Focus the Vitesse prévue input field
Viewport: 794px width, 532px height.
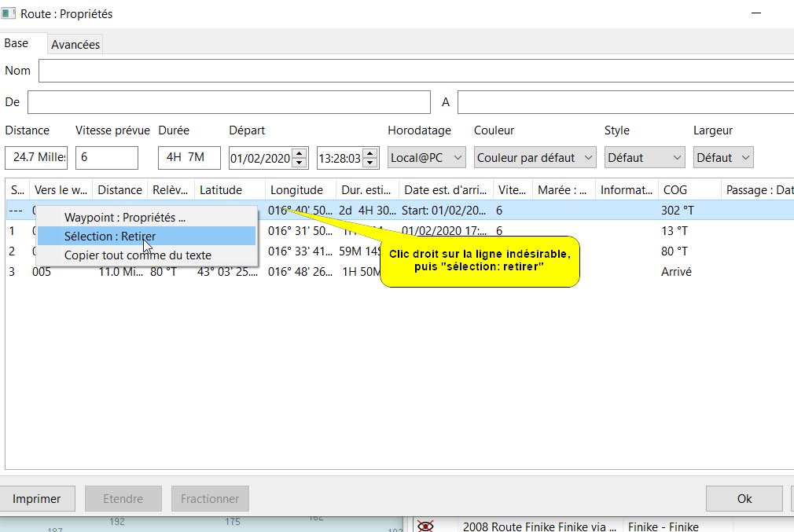click(106, 158)
